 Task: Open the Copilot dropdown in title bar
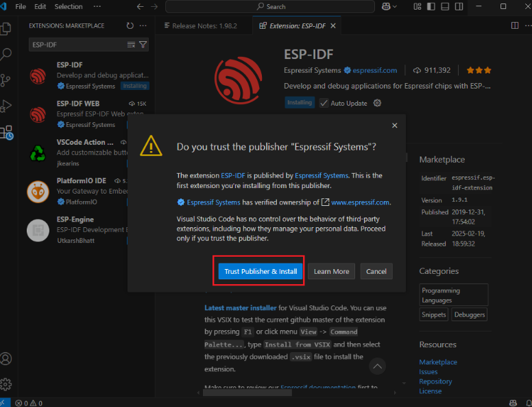389,7
